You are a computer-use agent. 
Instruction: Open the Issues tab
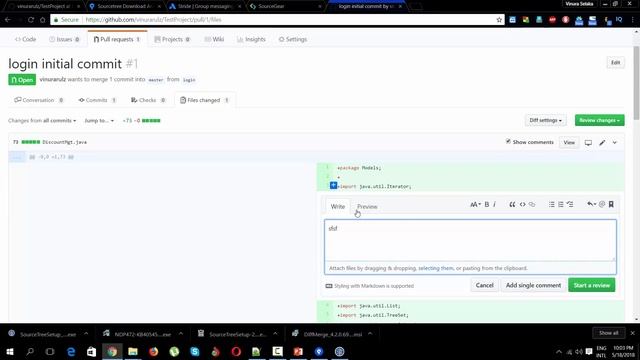pyautogui.click(x=64, y=39)
